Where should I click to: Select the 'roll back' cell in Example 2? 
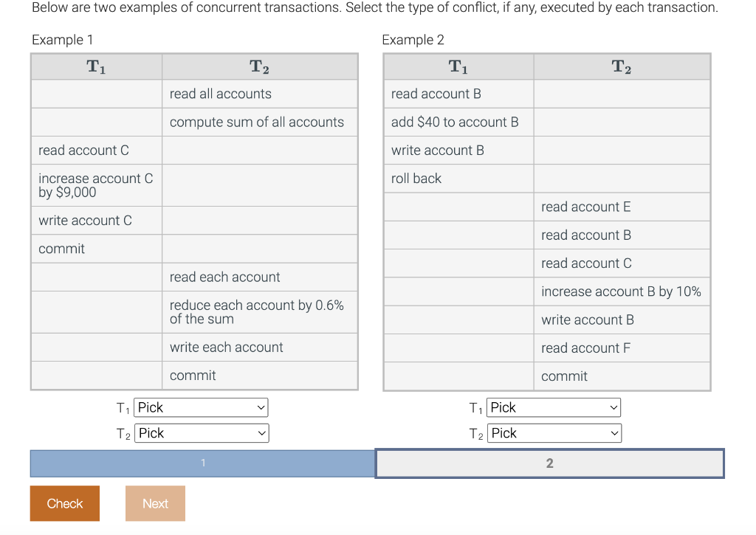[412, 178]
